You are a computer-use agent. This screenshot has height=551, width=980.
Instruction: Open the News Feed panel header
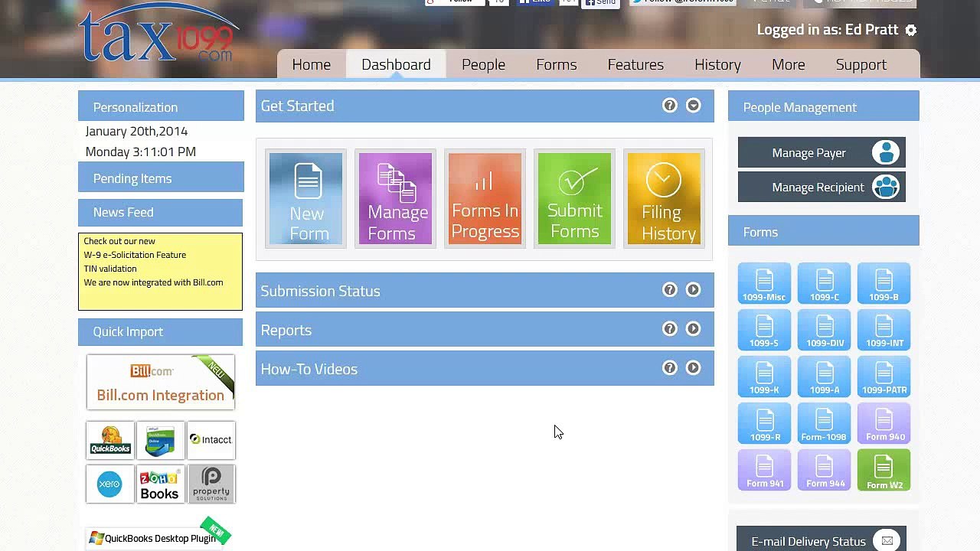[x=161, y=212]
